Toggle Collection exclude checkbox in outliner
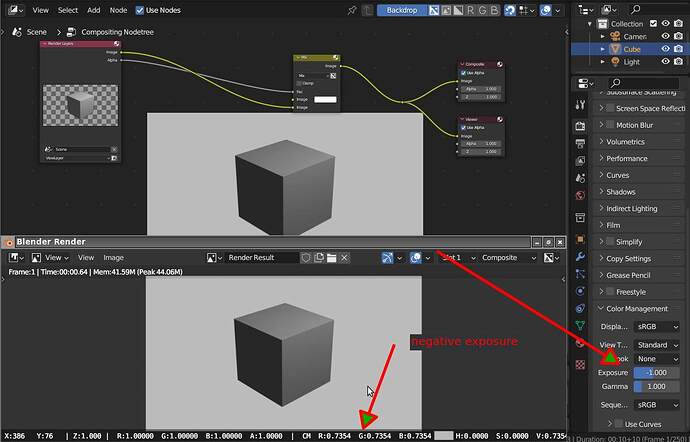This screenshot has width=690, height=442. (x=653, y=23)
